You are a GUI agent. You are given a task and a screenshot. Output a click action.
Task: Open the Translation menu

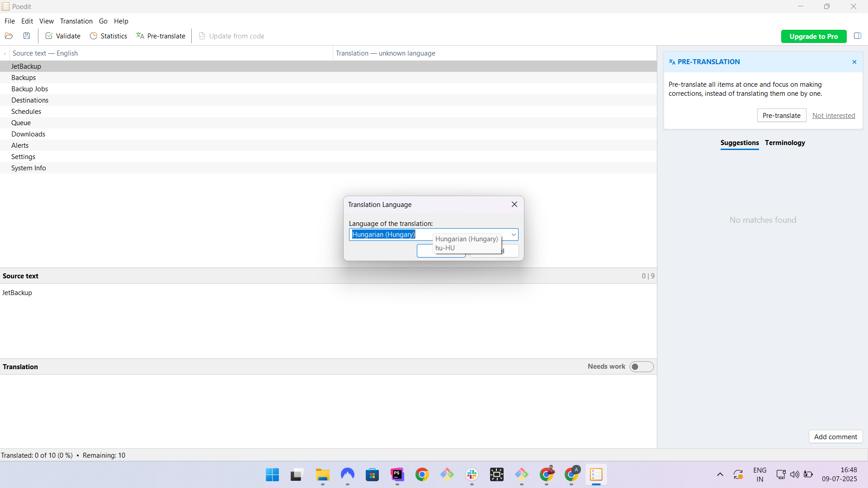76,21
